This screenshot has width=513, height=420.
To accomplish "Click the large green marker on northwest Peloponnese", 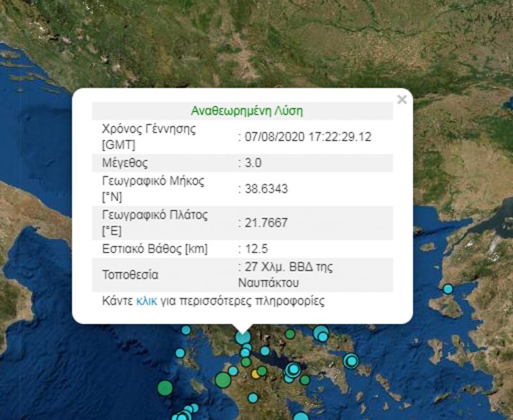I will 223,380.
